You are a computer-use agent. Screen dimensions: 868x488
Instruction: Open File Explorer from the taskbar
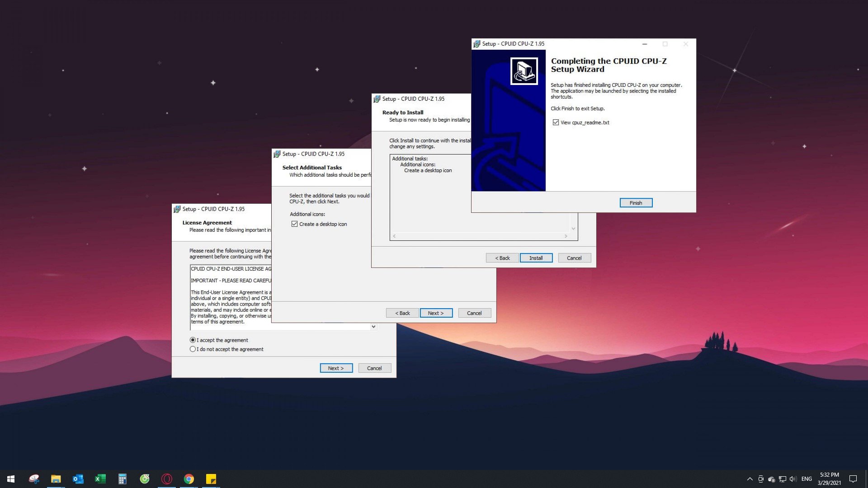pos(56,479)
